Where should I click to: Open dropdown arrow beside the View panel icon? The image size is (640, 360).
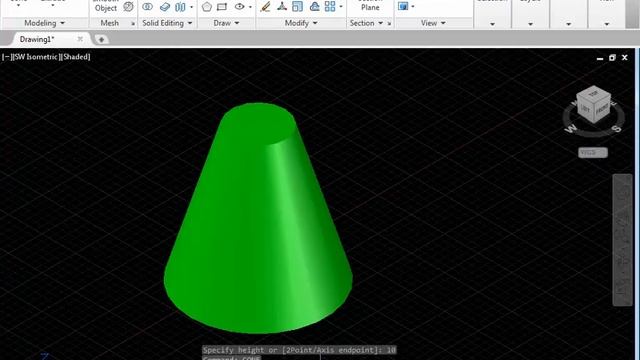tap(413, 7)
